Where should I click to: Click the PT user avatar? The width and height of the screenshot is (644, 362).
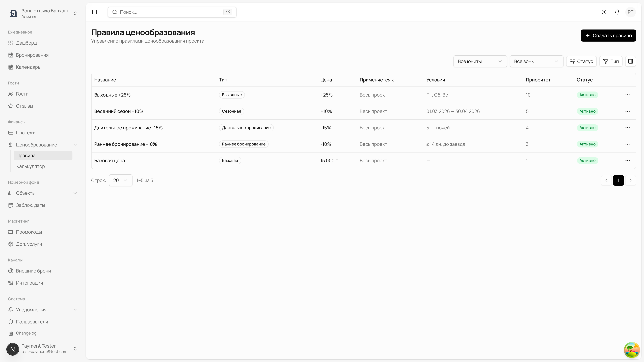coord(630,12)
